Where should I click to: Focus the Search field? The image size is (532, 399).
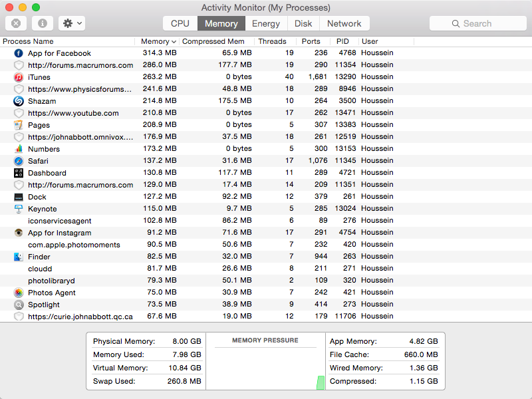(477, 23)
